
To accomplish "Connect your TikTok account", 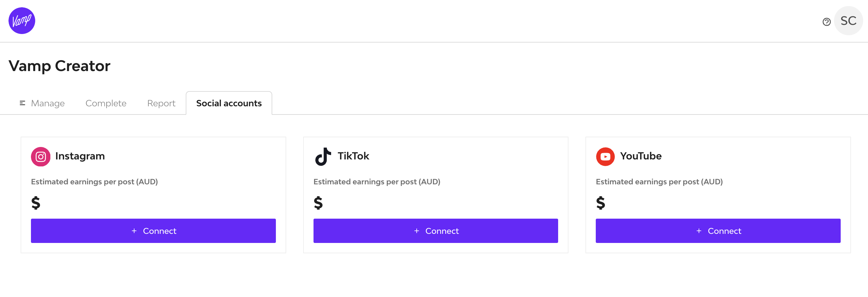I will coord(435,230).
